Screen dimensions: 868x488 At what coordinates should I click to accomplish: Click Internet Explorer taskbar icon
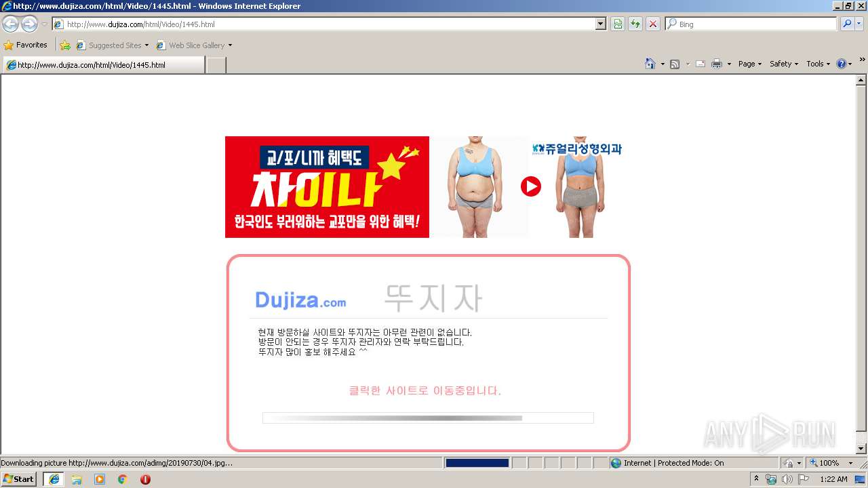click(x=54, y=479)
